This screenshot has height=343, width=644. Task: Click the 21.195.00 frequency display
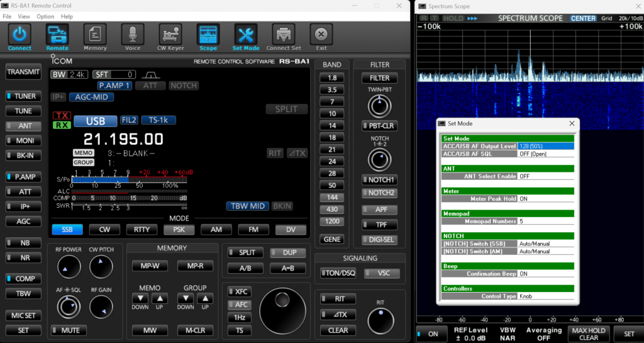[x=123, y=139]
